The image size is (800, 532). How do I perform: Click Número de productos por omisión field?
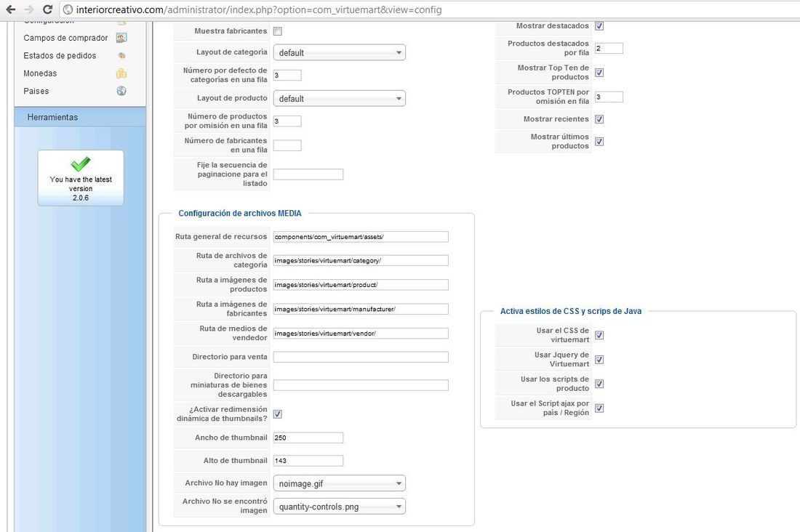(287, 121)
